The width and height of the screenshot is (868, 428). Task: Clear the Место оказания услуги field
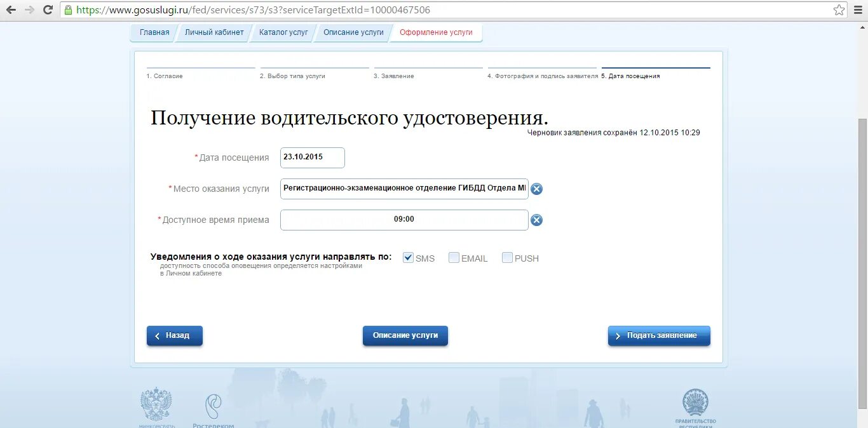(536, 189)
